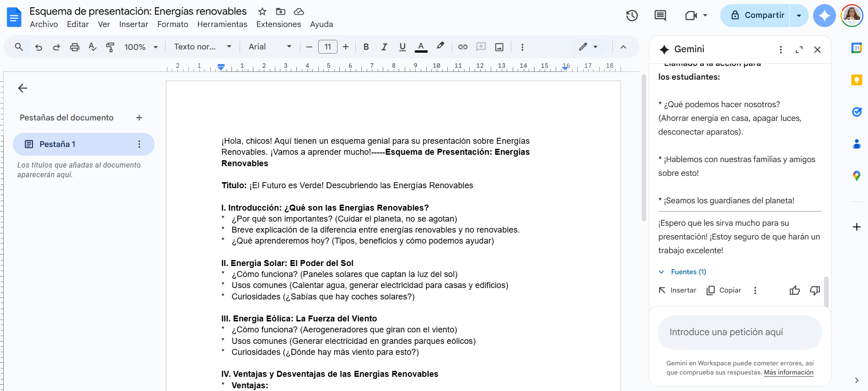868x391 pixels.
Task: Insert a link from toolbar
Action: (x=463, y=47)
